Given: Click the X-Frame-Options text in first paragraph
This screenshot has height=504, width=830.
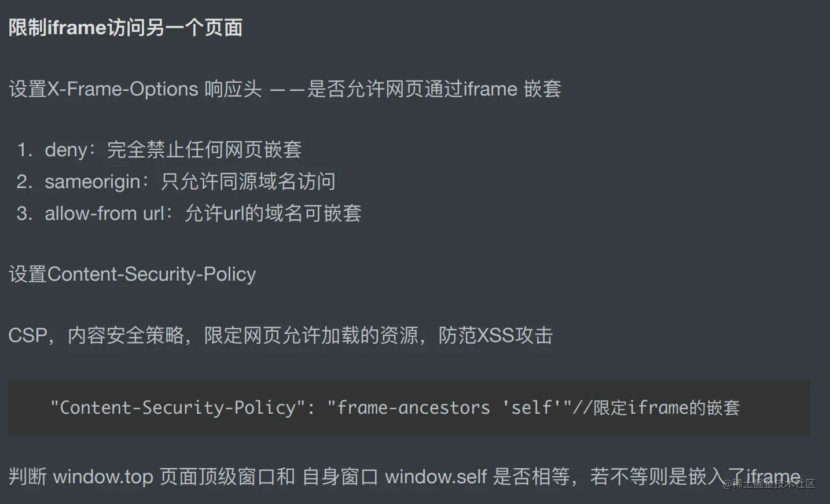Looking at the screenshot, I should click(123, 89).
